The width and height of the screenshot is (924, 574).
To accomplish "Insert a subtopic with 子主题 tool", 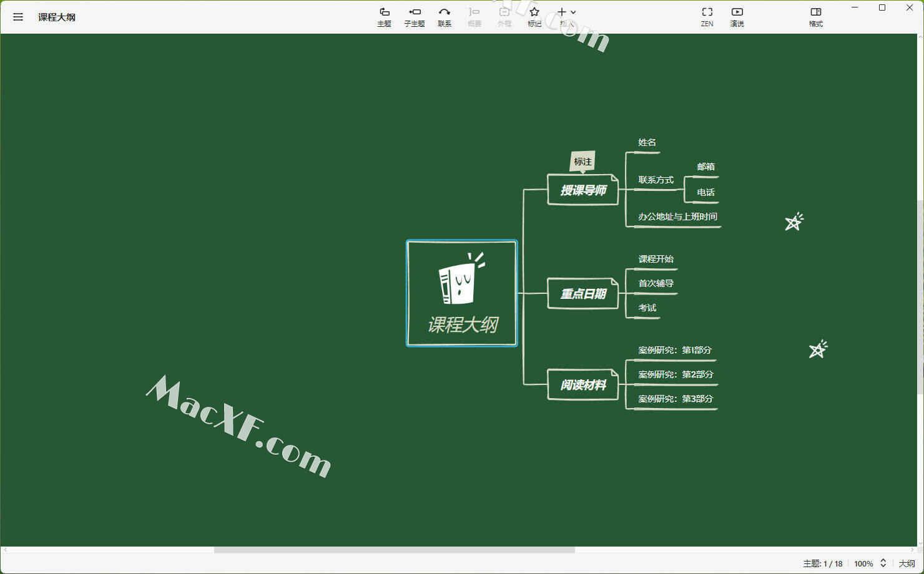I will click(415, 17).
